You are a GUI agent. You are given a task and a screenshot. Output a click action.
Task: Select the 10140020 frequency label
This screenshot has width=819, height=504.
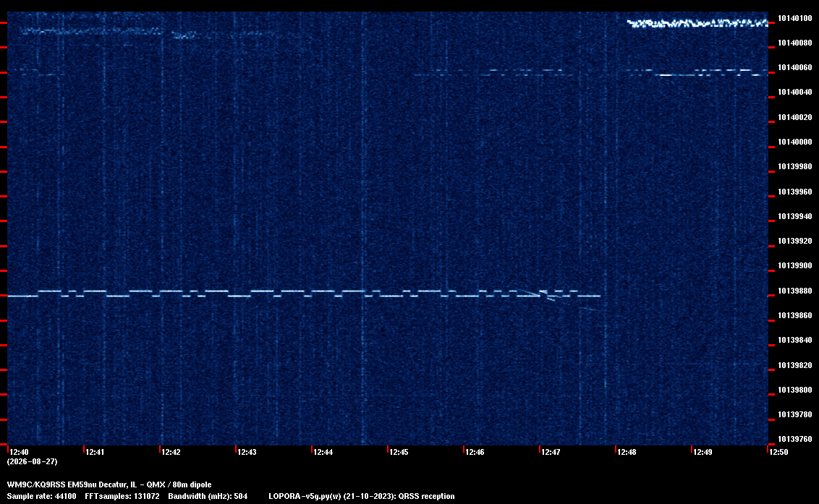click(x=795, y=118)
